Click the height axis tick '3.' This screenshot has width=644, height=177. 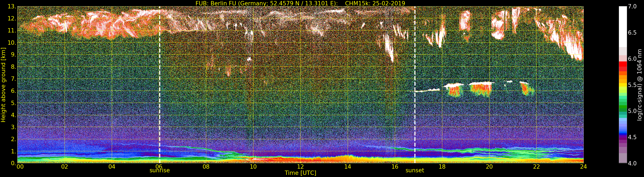pyautogui.click(x=13, y=127)
